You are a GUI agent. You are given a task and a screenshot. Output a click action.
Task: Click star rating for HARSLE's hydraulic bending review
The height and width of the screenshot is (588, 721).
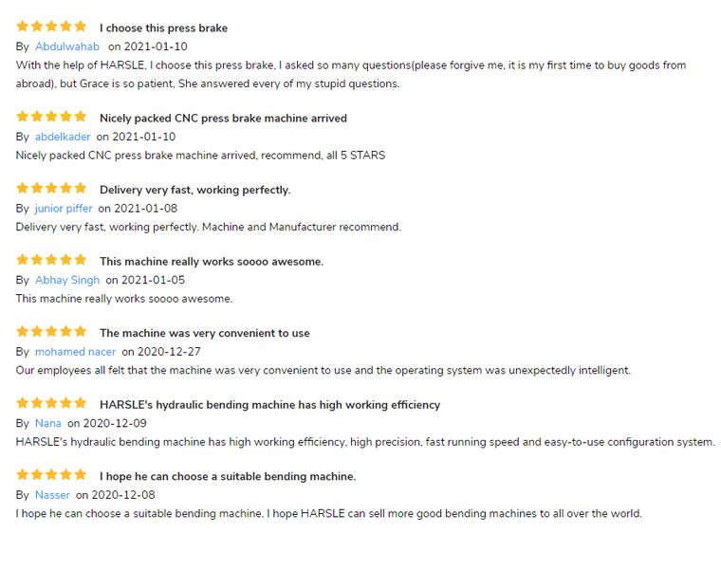[x=51, y=403]
